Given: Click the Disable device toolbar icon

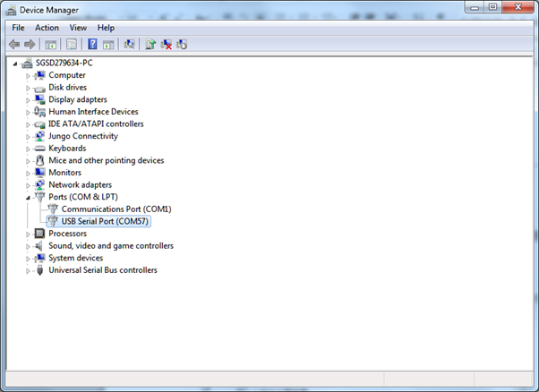Looking at the screenshot, I should [182, 44].
